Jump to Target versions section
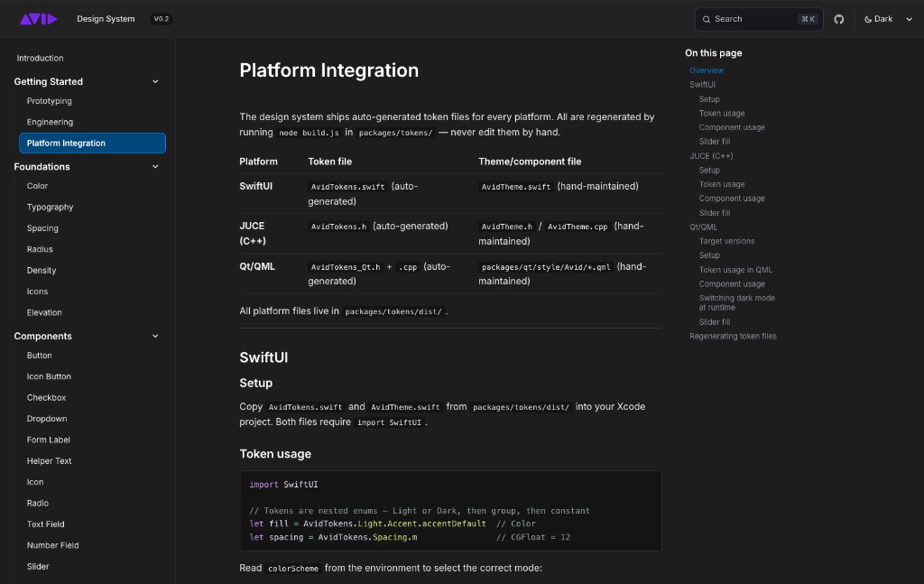Screen dimensions: 924x584 tap(726, 241)
